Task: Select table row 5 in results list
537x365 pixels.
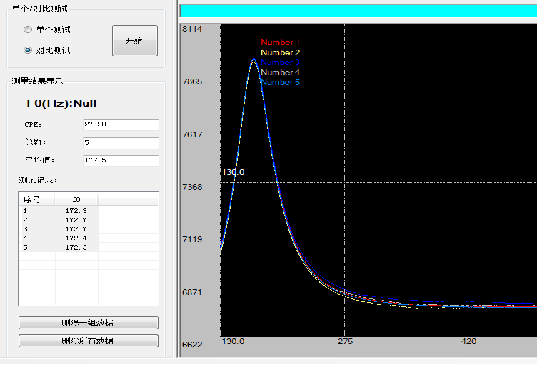Action: coord(88,247)
